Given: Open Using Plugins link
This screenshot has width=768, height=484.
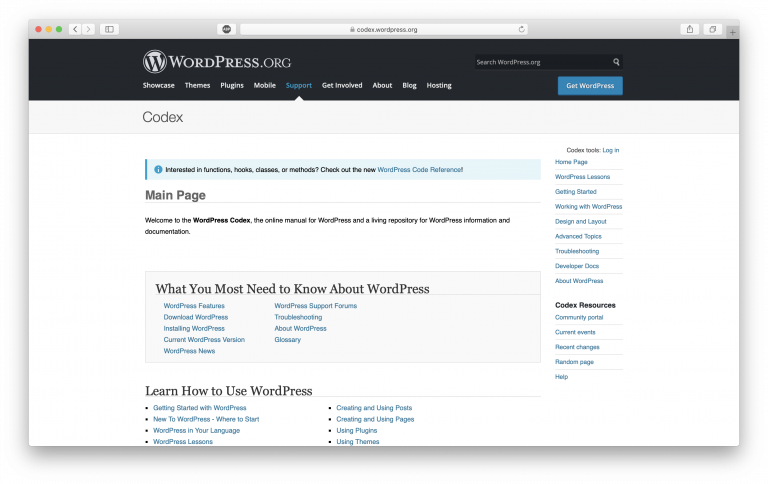Looking at the screenshot, I should tap(357, 430).
